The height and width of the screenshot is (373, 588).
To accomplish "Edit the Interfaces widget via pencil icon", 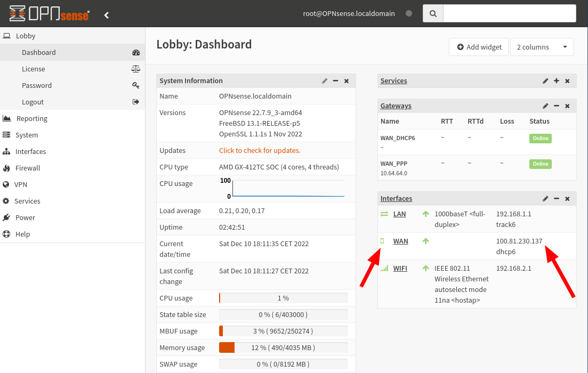I will click(545, 199).
